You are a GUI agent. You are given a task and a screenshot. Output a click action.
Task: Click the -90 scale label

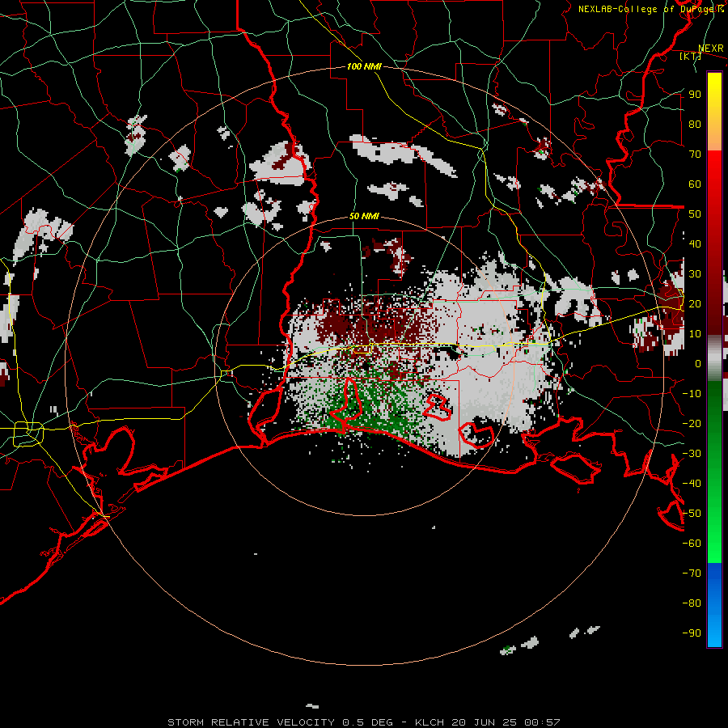click(x=692, y=633)
